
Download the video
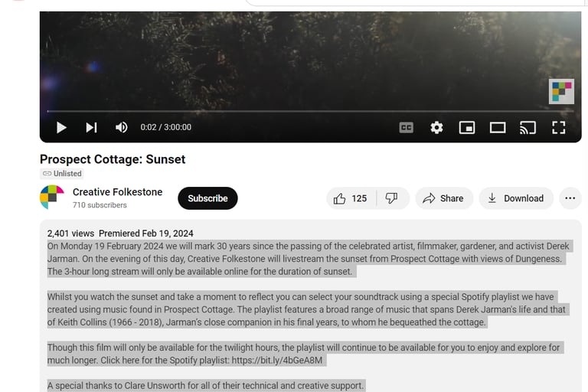pyautogui.click(x=515, y=198)
